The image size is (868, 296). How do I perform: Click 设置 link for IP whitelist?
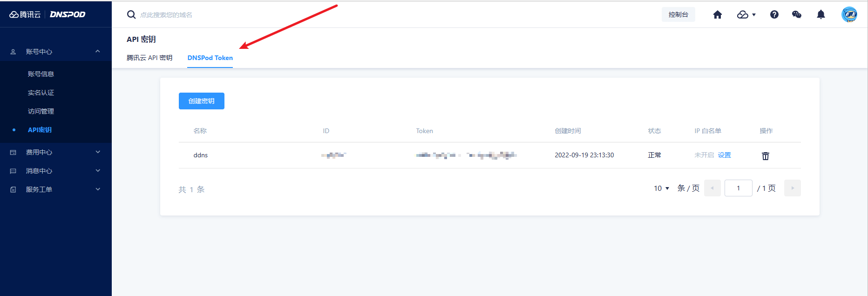[x=725, y=155]
